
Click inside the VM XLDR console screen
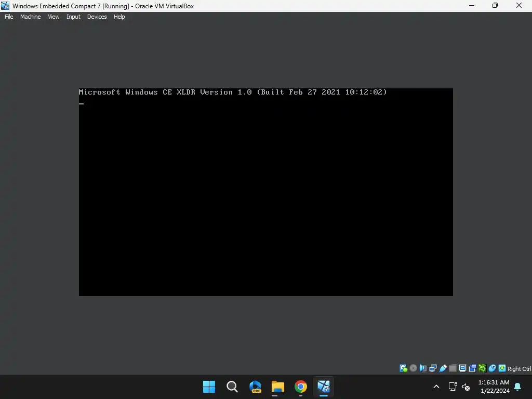click(265, 192)
